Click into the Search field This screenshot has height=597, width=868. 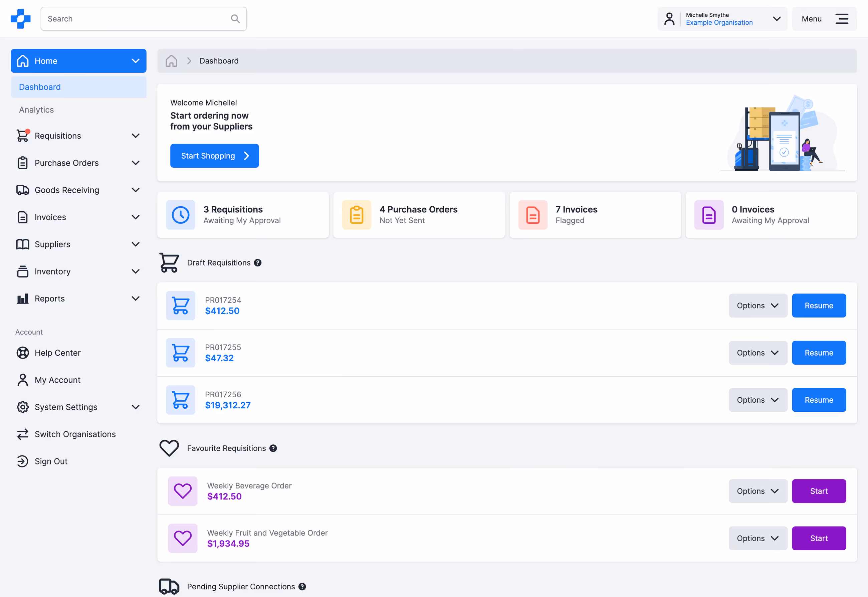click(x=144, y=19)
